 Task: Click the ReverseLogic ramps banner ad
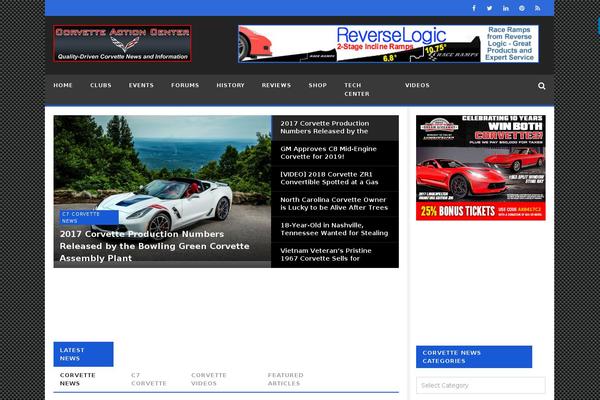[x=388, y=44]
